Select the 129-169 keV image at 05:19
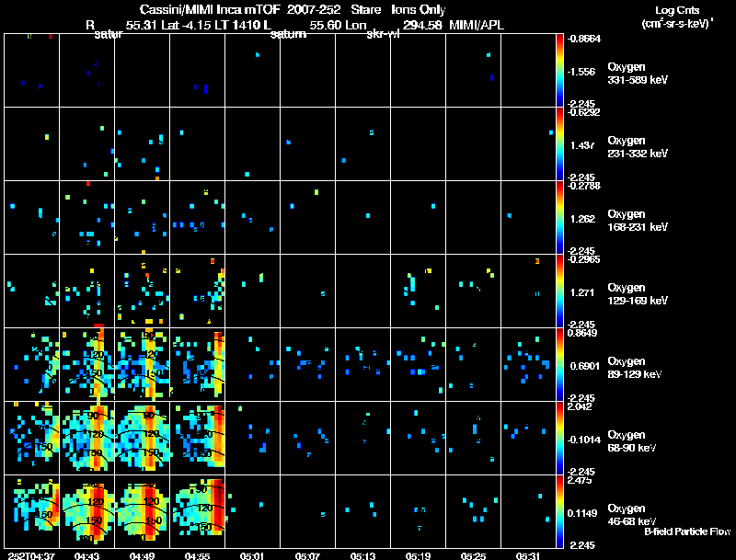This screenshot has height=560, width=736. (x=419, y=291)
